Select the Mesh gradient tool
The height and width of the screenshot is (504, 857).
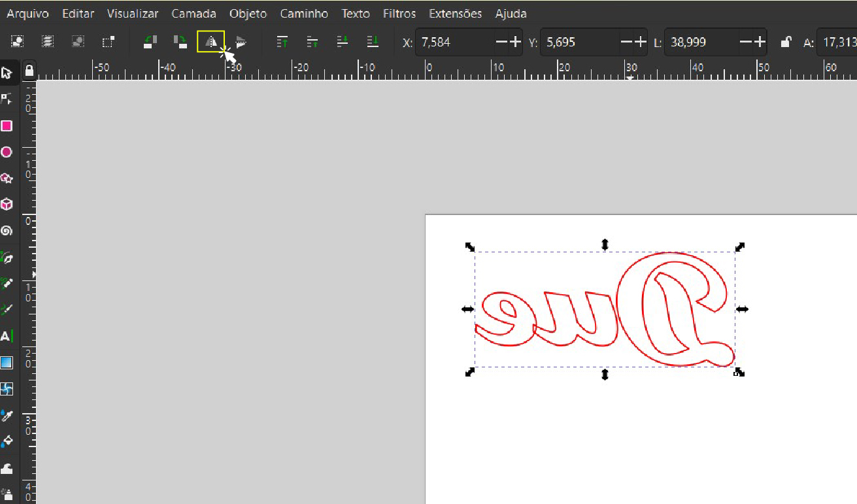[x=7, y=389]
